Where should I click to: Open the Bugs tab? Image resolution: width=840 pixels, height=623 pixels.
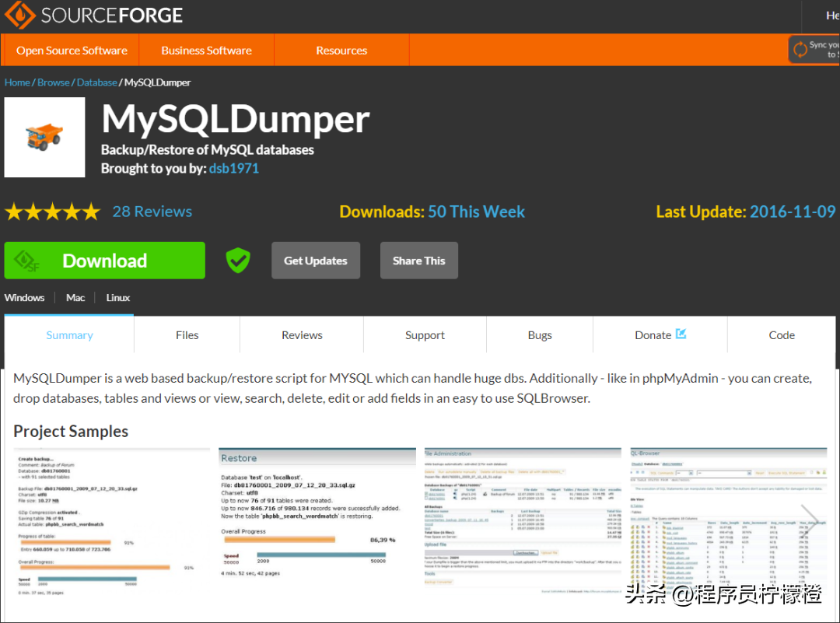tap(539, 335)
